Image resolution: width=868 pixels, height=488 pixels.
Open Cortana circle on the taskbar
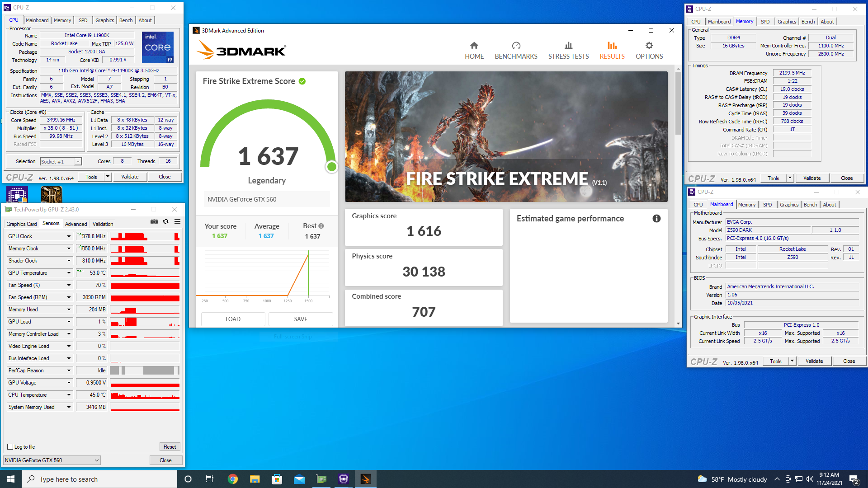(x=188, y=479)
